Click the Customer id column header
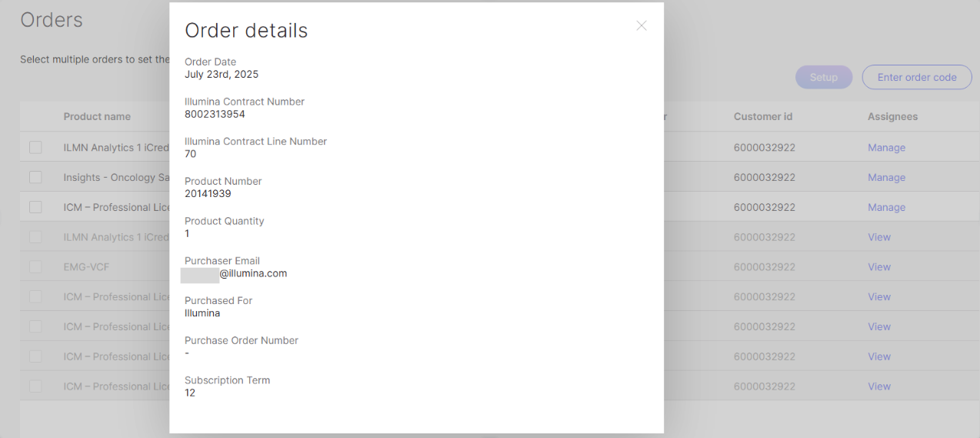 [x=763, y=117]
